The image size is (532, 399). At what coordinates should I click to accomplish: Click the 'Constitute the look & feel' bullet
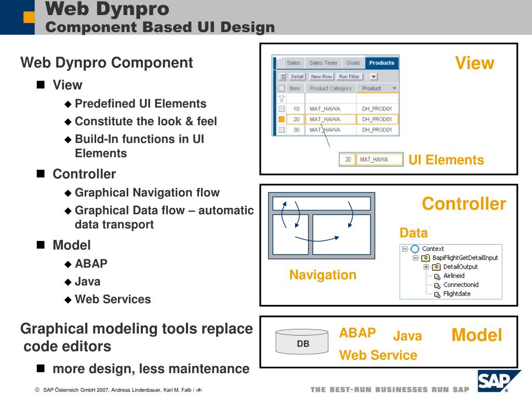146,121
